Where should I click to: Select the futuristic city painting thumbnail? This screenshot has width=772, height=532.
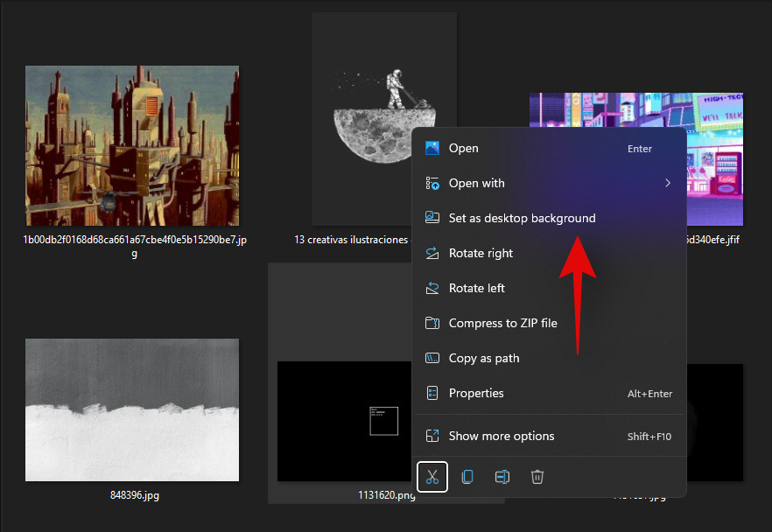pos(132,145)
